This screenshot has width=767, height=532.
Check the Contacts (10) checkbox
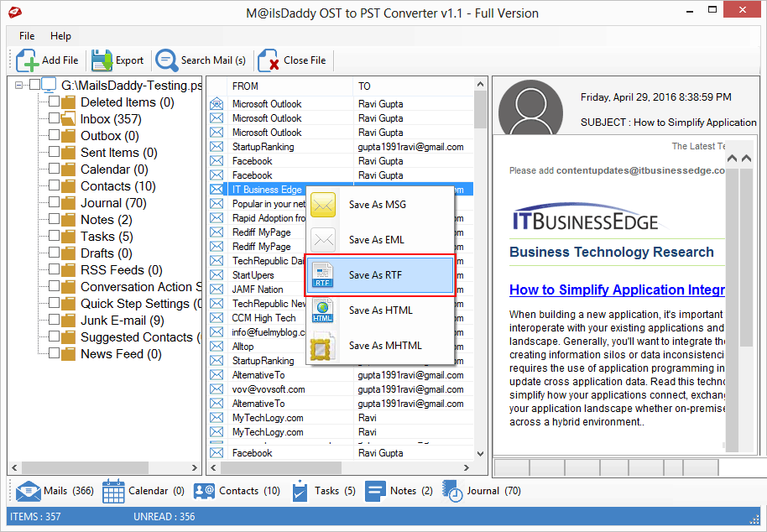54,185
